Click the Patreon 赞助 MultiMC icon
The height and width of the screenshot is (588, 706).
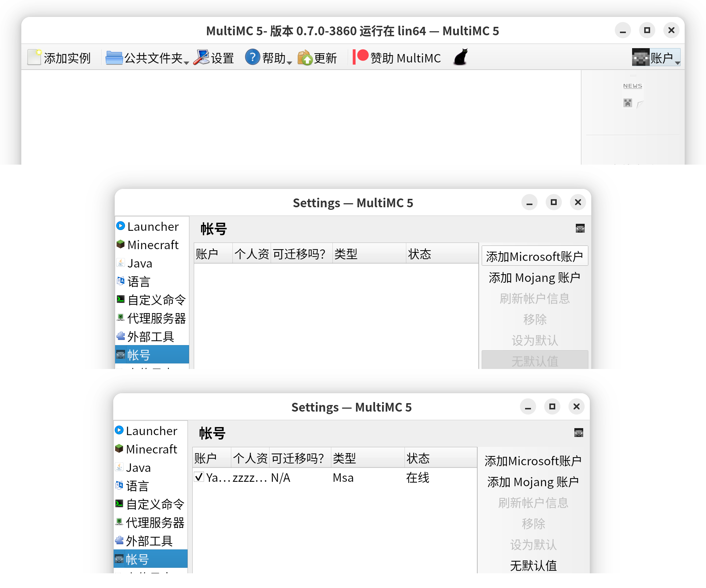[360, 57]
